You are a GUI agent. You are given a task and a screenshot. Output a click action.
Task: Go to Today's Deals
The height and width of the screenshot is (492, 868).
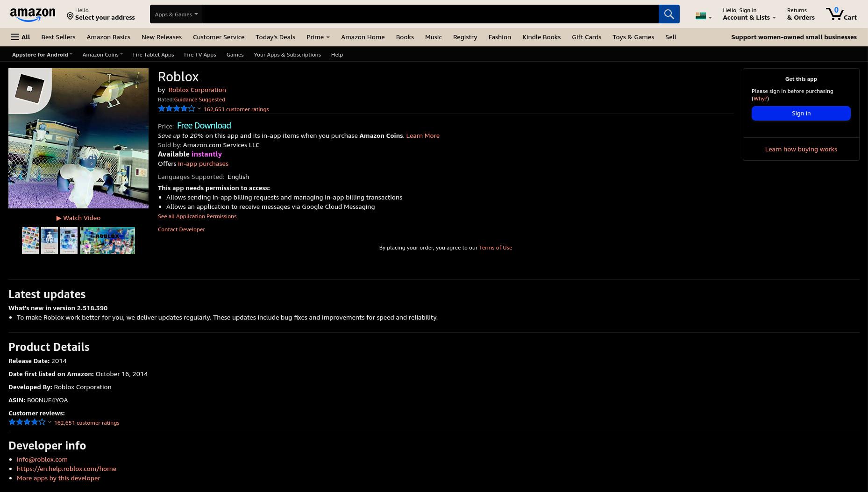[x=275, y=37]
